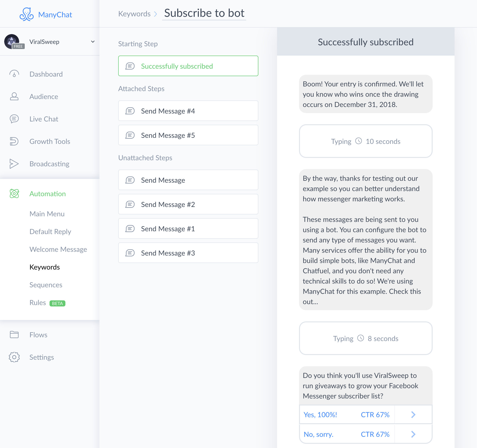
Task: Open arrow next to No, sorry. button
Action: pyautogui.click(x=413, y=434)
